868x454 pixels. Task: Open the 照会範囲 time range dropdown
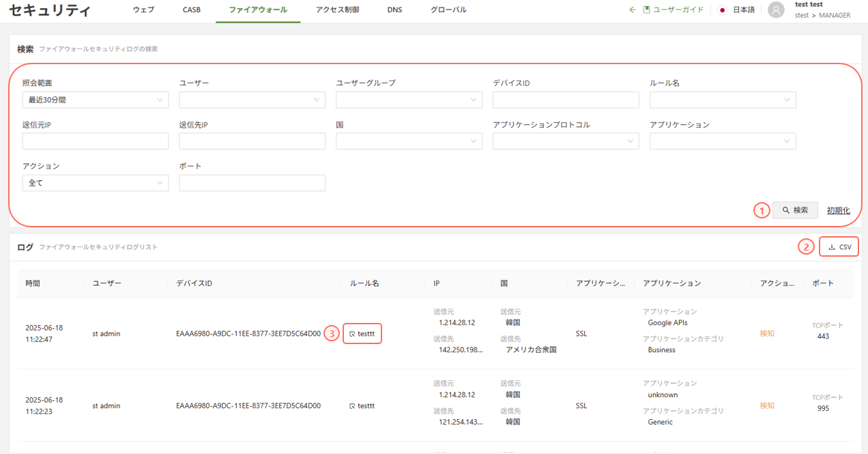pyautogui.click(x=96, y=100)
